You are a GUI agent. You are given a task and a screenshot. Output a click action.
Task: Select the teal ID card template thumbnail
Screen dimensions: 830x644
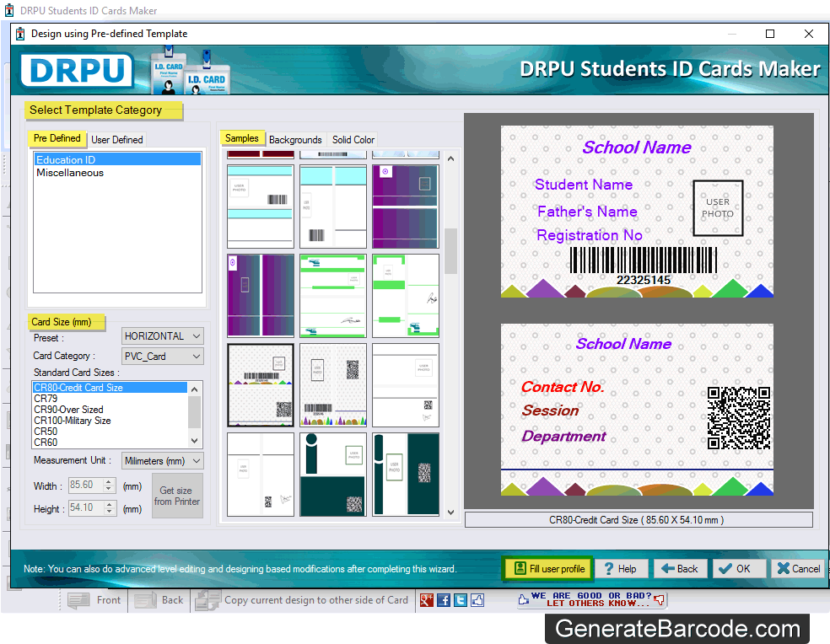pyautogui.click(x=406, y=474)
